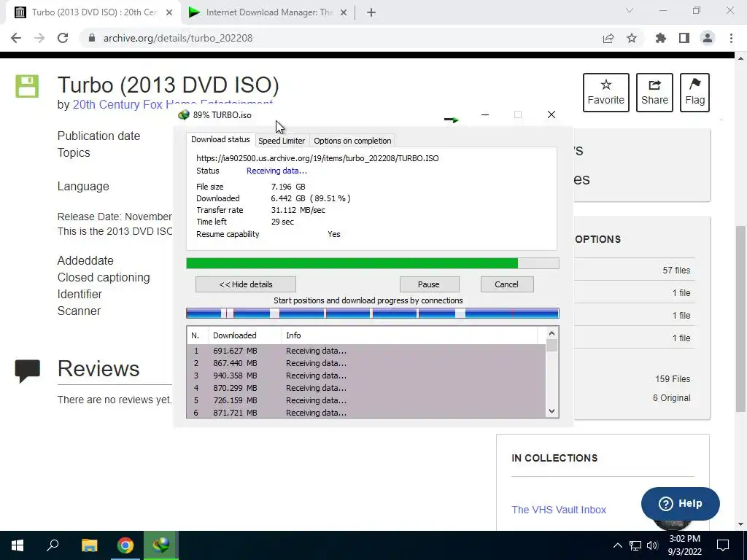The height and width of the screenshot is (560, 747).
Task: Open a new browser tab
Action: tap(371, 12)
